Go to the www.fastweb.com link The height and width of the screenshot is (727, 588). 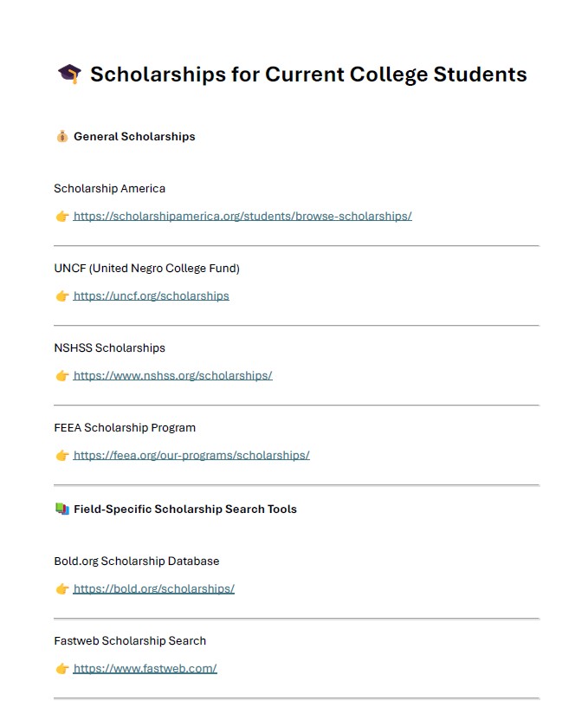tap(145, 669)
